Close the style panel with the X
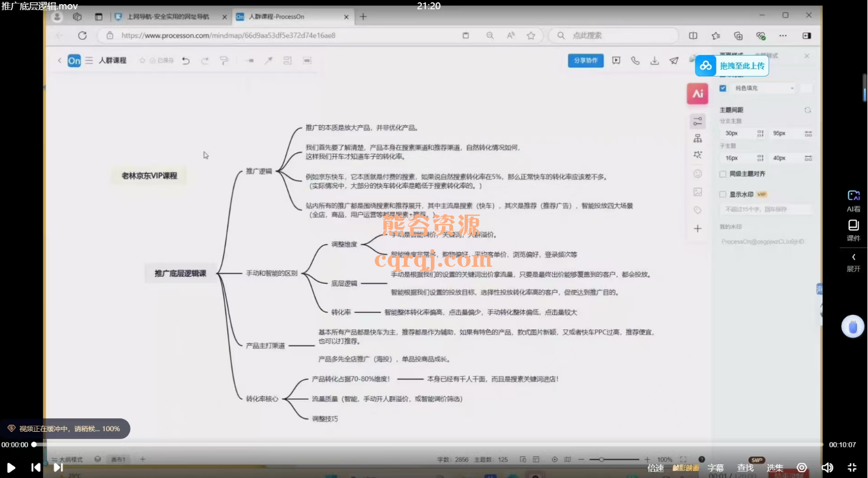This screenshot has width=868, height=478. click(x=807, y=56)
